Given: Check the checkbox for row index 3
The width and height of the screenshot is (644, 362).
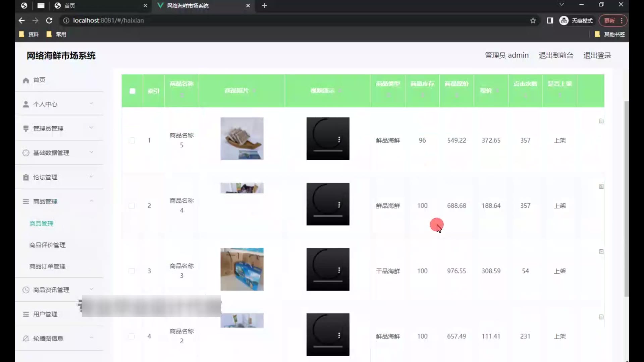Looking at the screenshot, I should coord(132,271).
